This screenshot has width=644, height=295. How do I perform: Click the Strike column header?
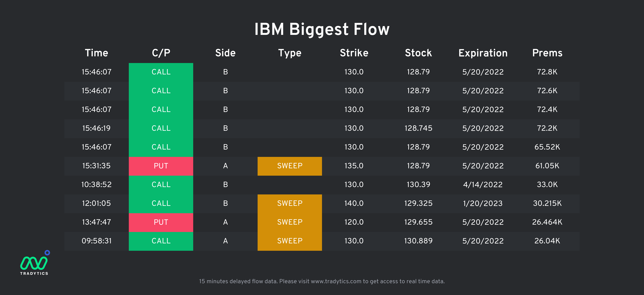point(354,53)
